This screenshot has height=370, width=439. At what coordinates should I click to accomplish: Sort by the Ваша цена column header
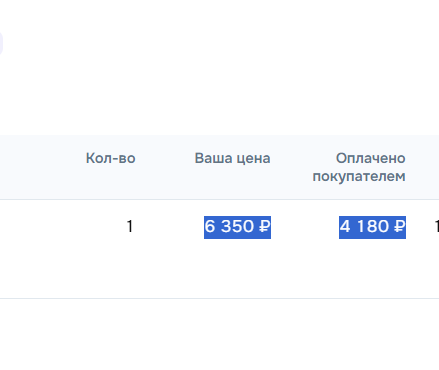point(232,158)
